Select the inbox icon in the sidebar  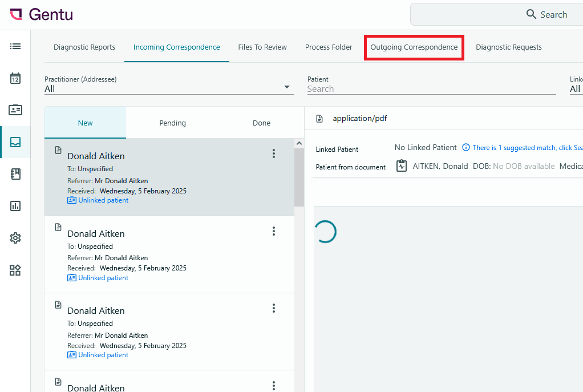(x=15, y=142)
